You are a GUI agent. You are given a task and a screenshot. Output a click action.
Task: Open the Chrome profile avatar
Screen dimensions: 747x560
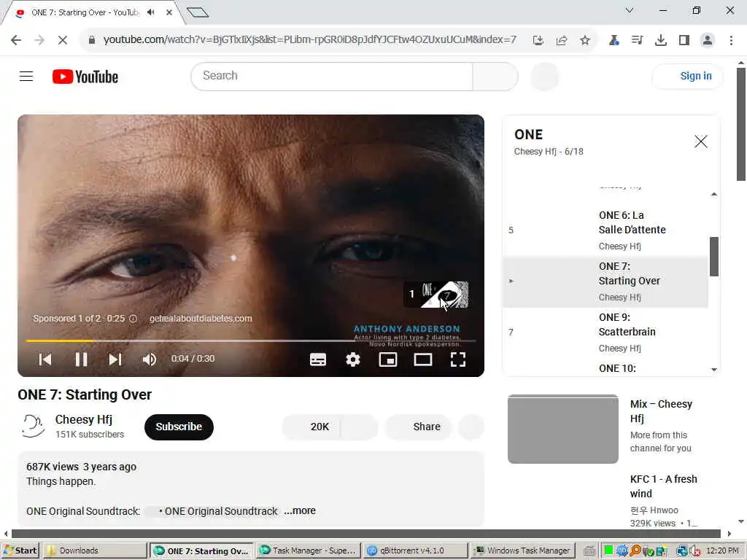pyautogui.click(x=708, y=40)
